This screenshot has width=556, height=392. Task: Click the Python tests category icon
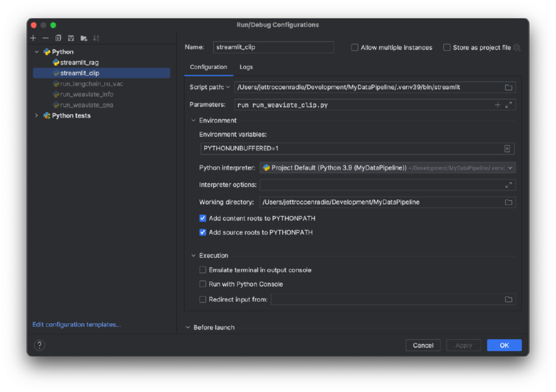(47, 115)
